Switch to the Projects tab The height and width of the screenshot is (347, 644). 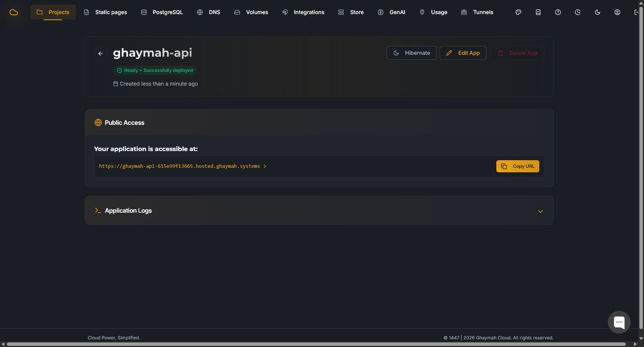coord(53,12)
